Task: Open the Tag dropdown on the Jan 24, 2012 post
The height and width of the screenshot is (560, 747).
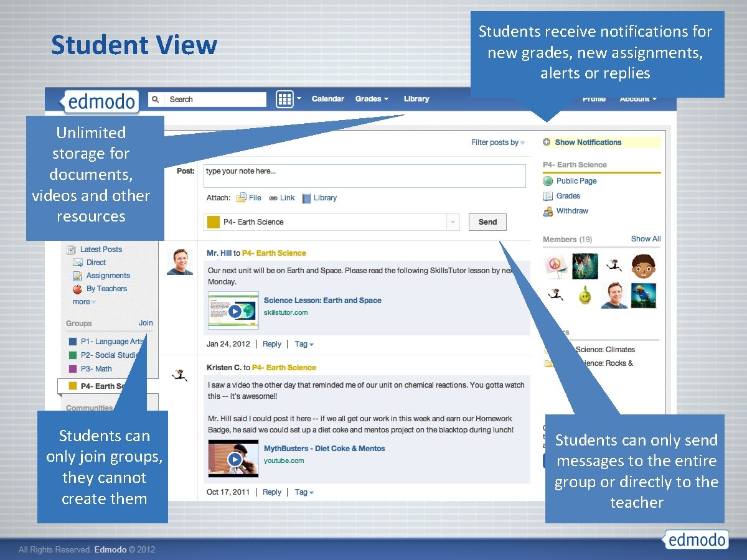Action: pos(304,344)
